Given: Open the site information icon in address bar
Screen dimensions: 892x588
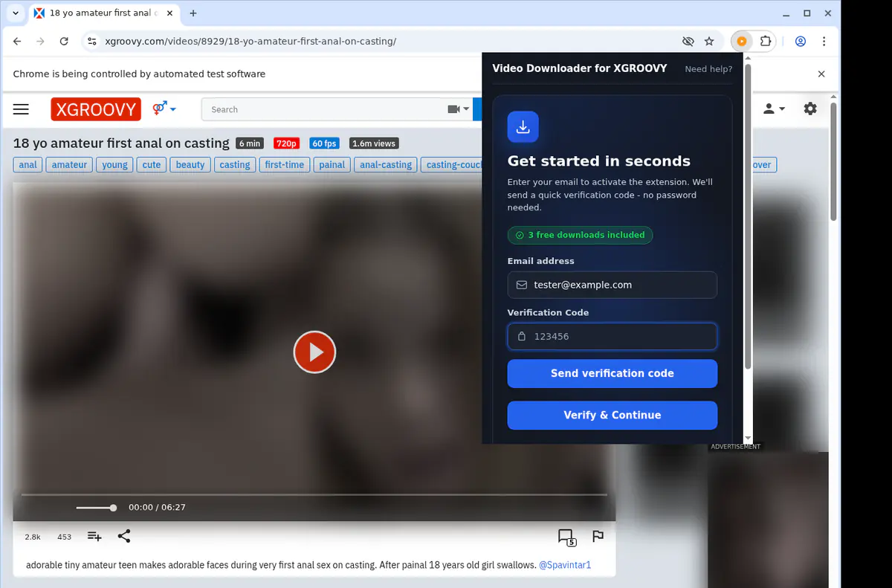Looking at the screenshot, I should [91, 42].
